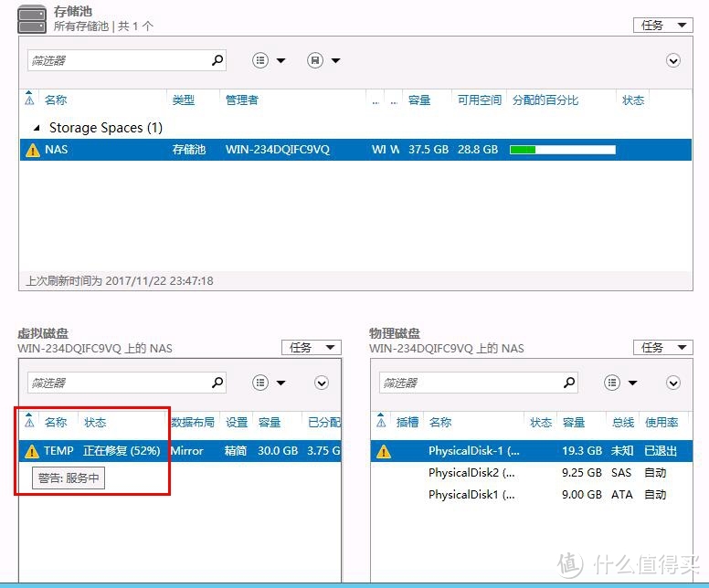This screenshot has width=709, height=588.
Task: Sort storage pools by 容量 column
Action: (420, 100)
